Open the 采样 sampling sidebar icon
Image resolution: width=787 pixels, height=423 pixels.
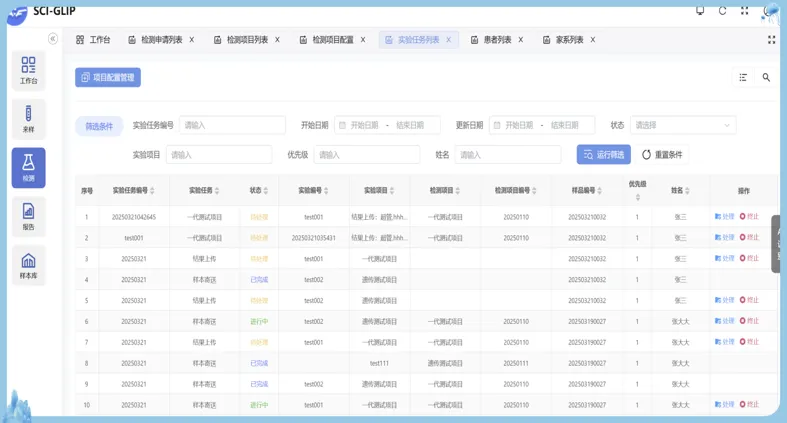[x=28, y=119]
